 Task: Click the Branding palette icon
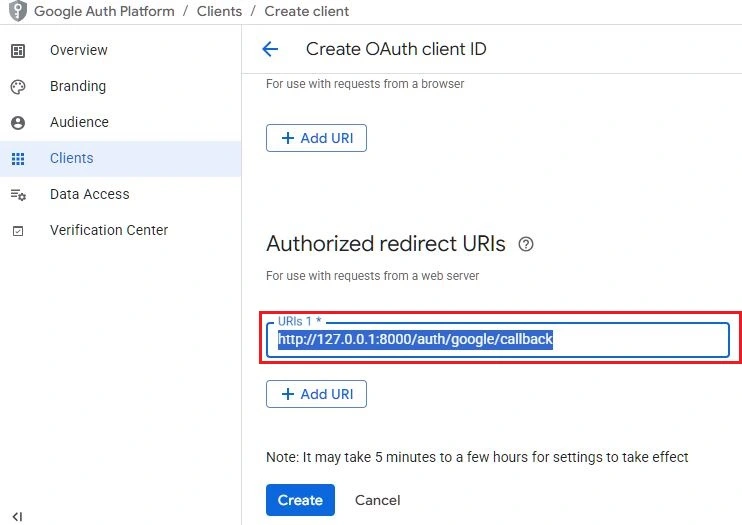click(18, 87)
